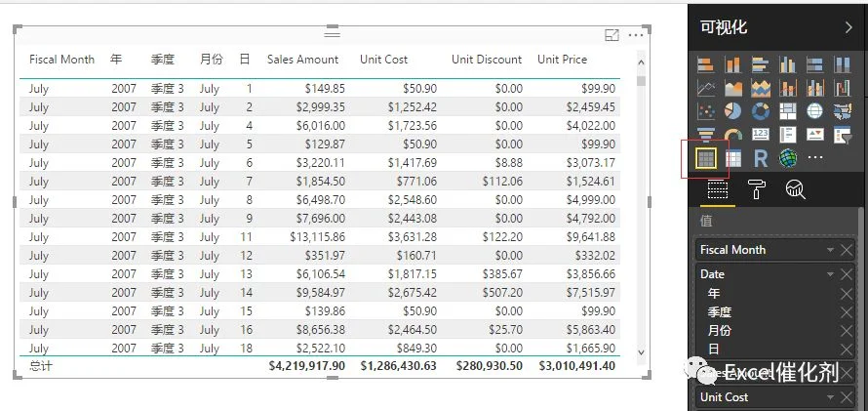This screenshot has height=411, width=868.
Task: Select the ArcGIS Maps visual
Action: 788,158
